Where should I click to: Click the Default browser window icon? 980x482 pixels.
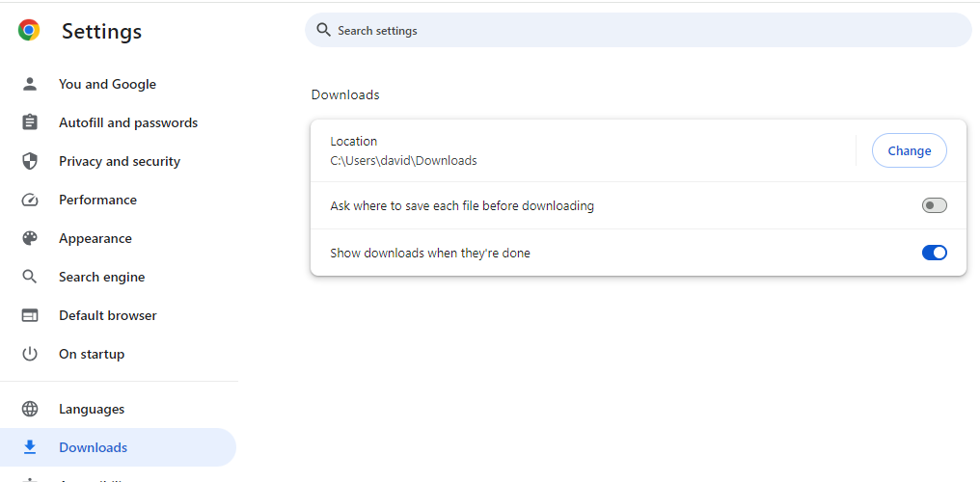pos(29,315)
